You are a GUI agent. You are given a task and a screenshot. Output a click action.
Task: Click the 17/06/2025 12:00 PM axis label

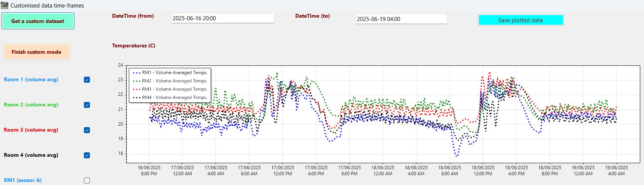(x=283, y=171)
